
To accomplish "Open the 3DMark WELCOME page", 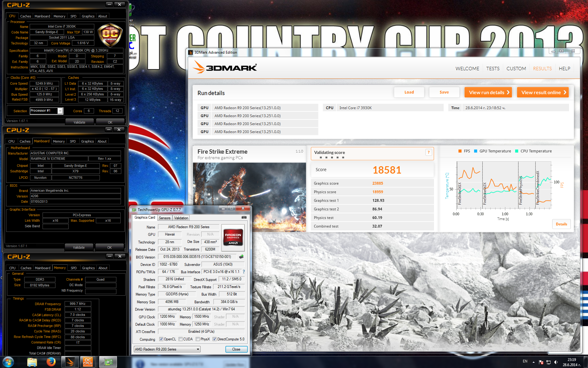I will tap(467, 68).
